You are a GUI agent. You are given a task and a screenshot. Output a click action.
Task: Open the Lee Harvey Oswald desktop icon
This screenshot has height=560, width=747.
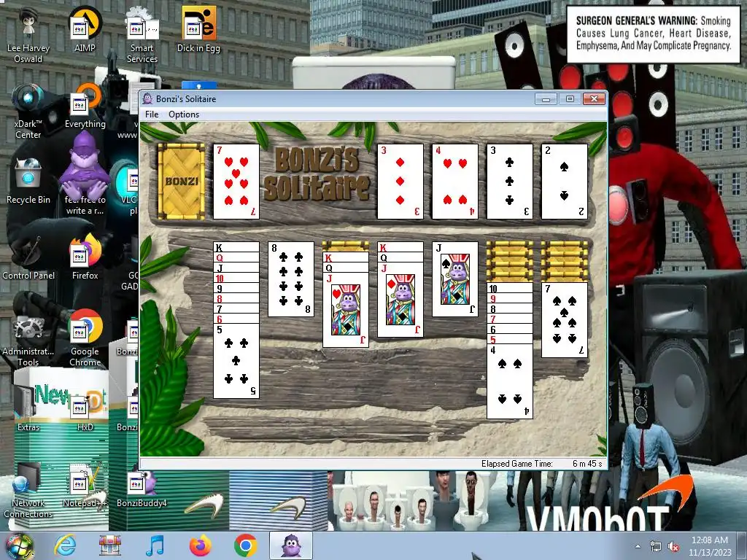point(28,35)
